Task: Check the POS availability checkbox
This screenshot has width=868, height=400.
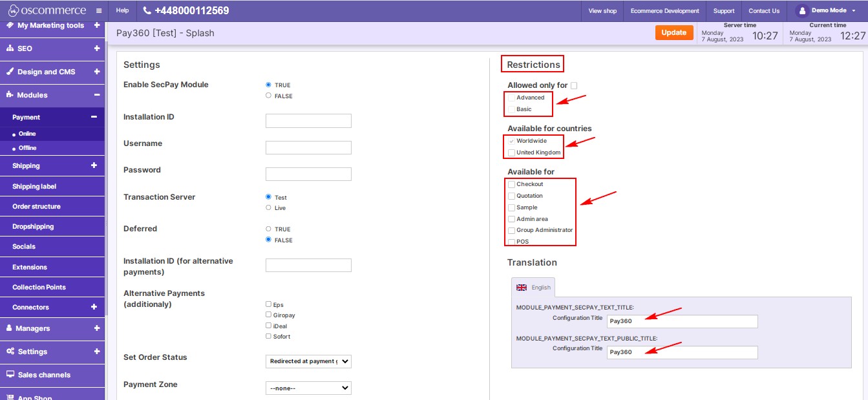Action: point(512,242)
